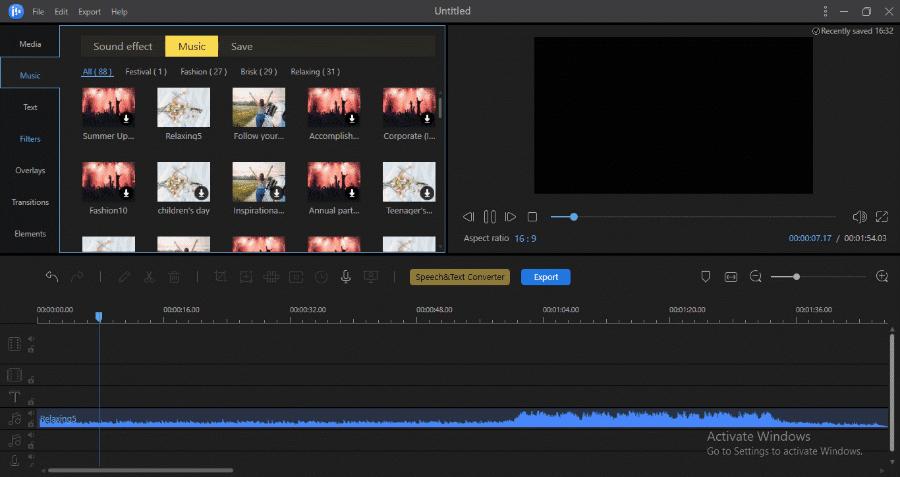Open the Export menu

[89, 11]
